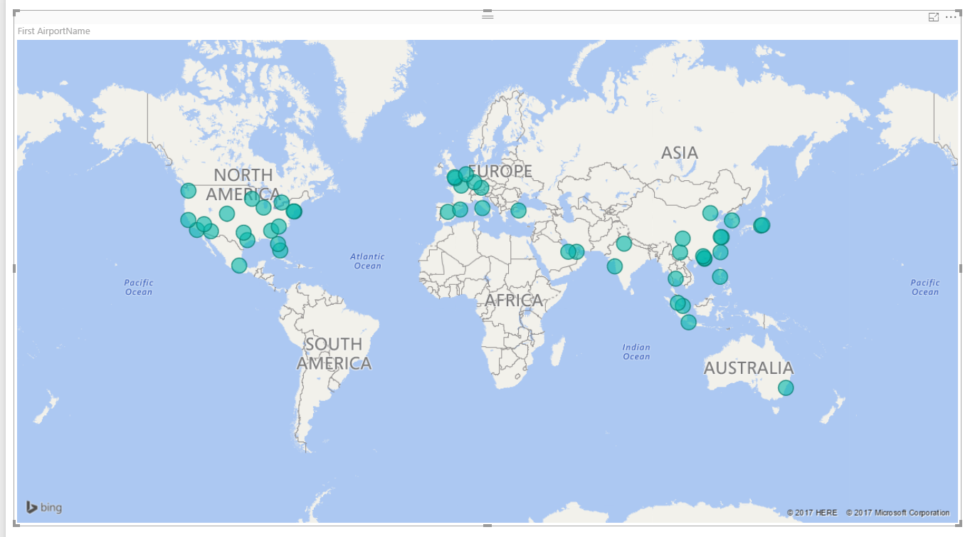980x537 pixels.
Task: Click the Bing logo in the corner
Action: click(x=44, y=507)
